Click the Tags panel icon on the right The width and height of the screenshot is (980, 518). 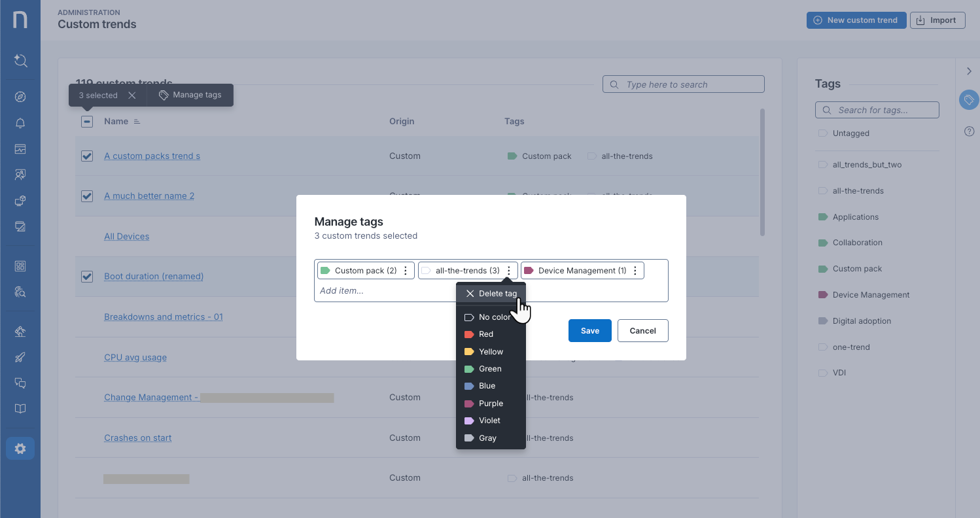click(x=969, y=100)
